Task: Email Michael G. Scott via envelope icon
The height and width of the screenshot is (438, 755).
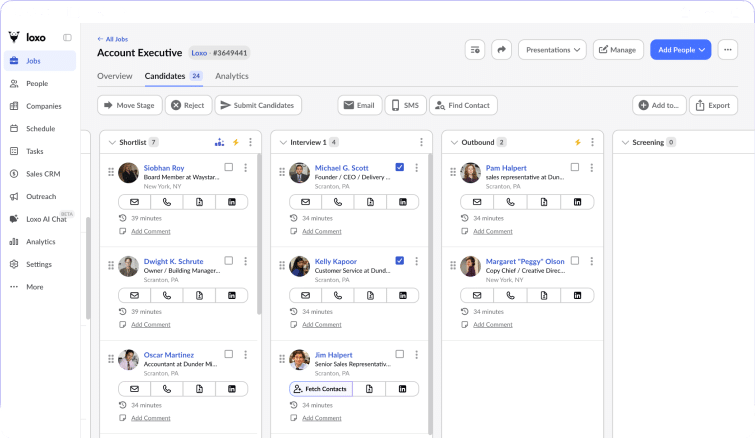Action: [x=305, y=202]
